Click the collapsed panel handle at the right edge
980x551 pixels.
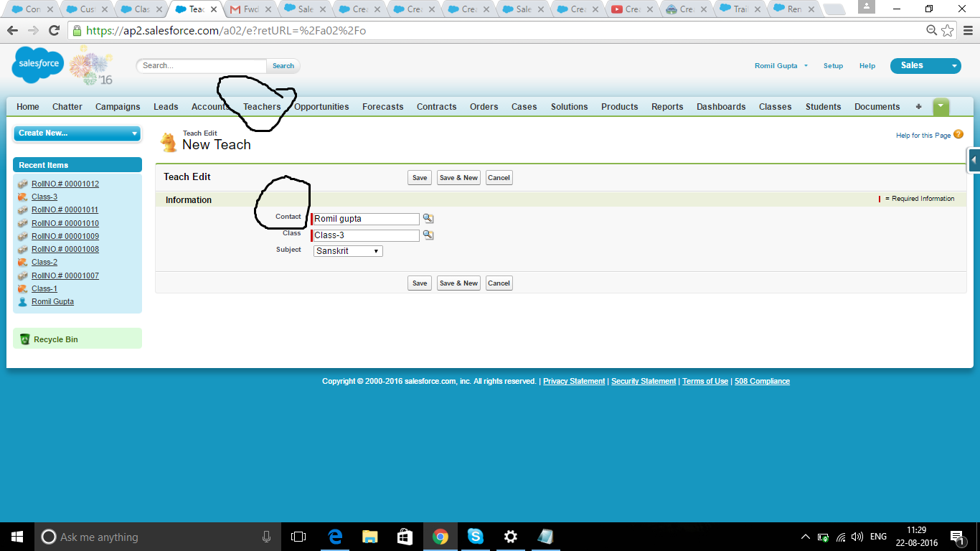974,160
